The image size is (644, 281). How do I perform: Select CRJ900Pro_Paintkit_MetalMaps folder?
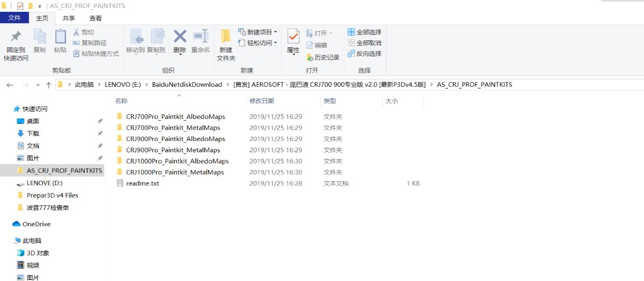tap(173, 150)
